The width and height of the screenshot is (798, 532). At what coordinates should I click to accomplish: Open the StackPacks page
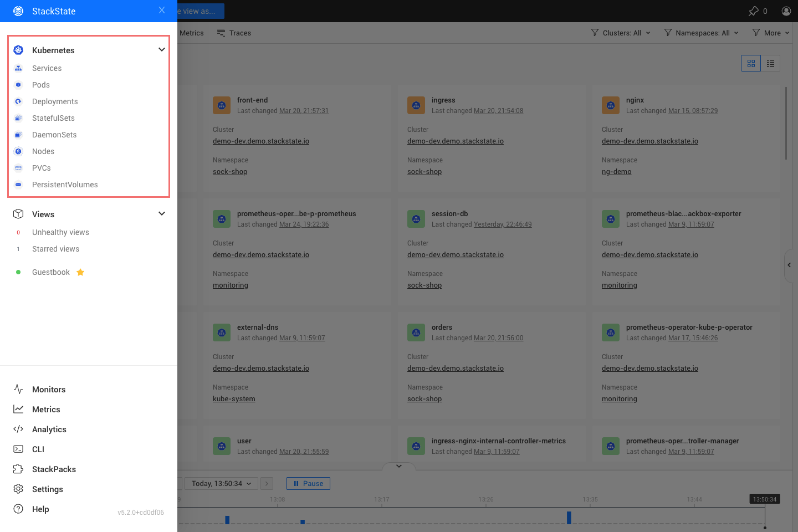click(54, 469)
